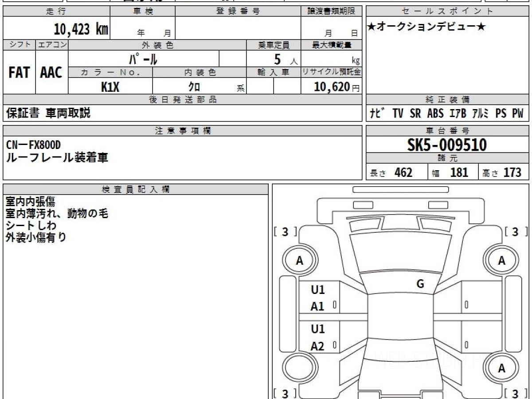Click the ★オークションデビュー★ sales point text
The height and width of the screenshot is (399, 532).
coord(426,27)
